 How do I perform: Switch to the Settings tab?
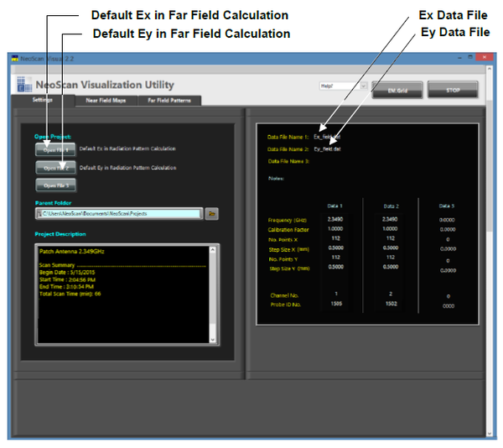[43, 100]
